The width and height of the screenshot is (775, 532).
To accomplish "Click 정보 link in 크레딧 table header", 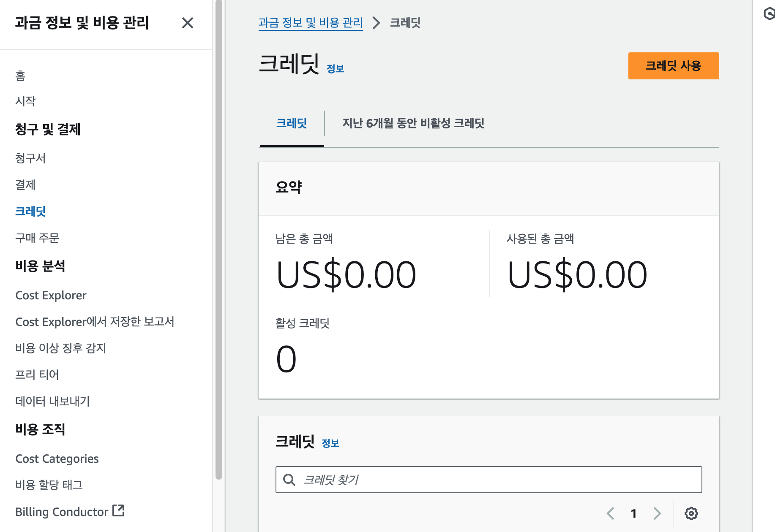I will 330,443.
